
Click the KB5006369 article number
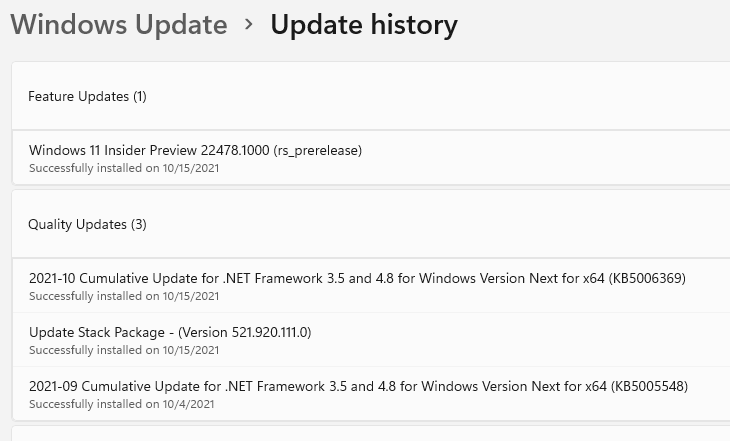click(647, 278)
